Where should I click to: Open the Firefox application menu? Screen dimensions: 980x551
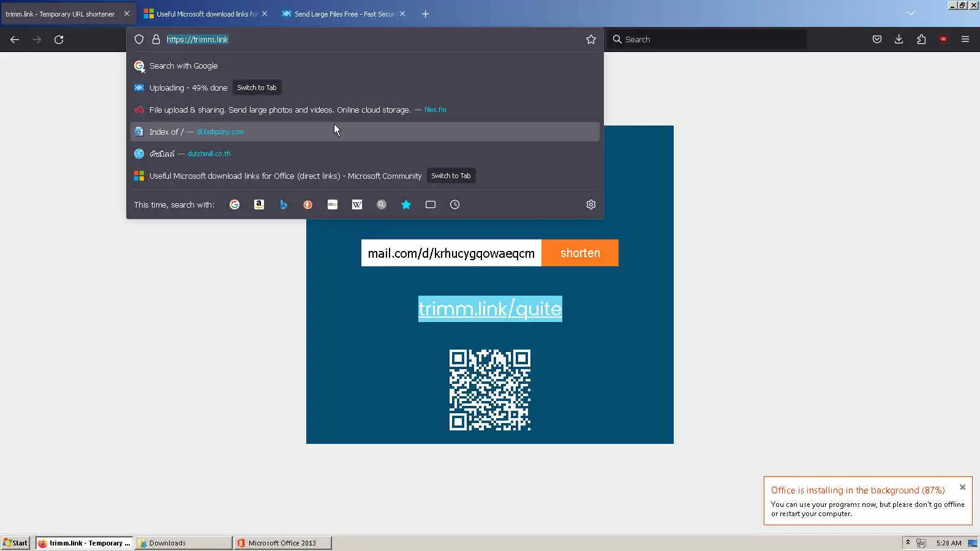pos(965,39)
